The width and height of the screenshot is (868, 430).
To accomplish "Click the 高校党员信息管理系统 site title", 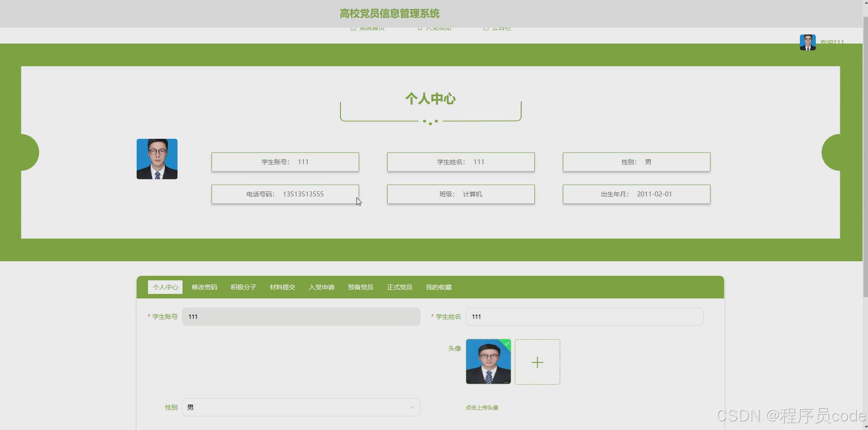I will pos(390,14).
